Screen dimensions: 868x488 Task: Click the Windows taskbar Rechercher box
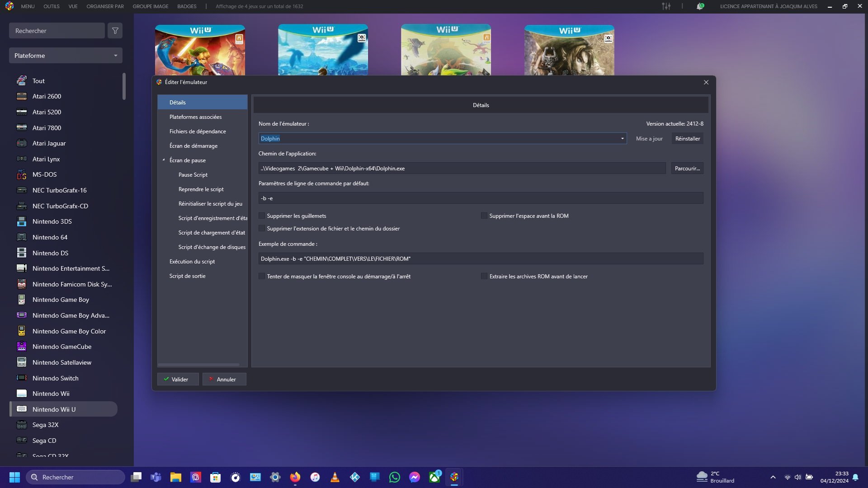(75, 477)
